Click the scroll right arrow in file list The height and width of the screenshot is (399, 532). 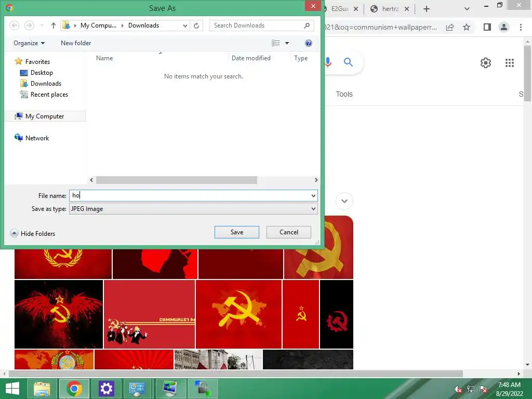click(316, 180)
